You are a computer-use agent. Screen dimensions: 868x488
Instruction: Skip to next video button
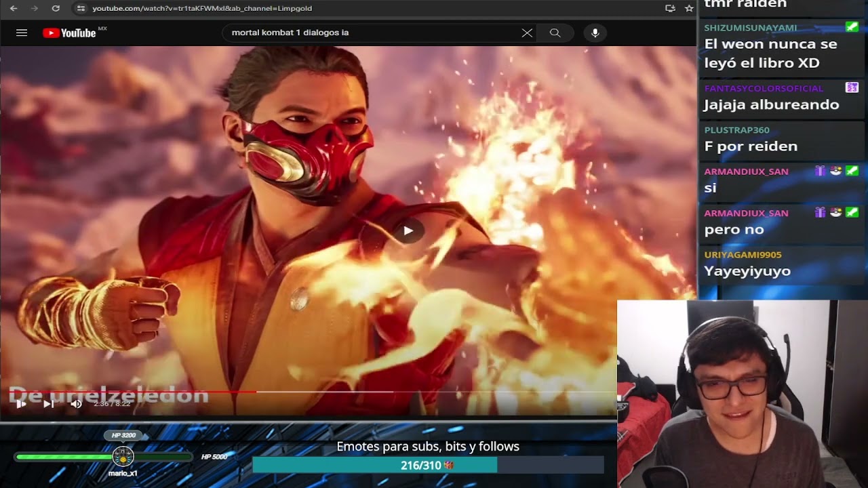[x=48, y=404]
